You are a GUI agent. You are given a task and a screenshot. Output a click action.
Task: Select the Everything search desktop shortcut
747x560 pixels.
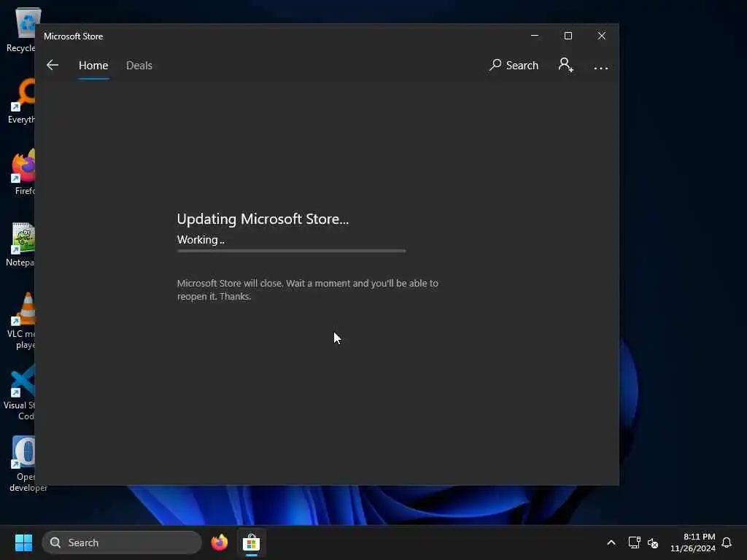(21, 101)
